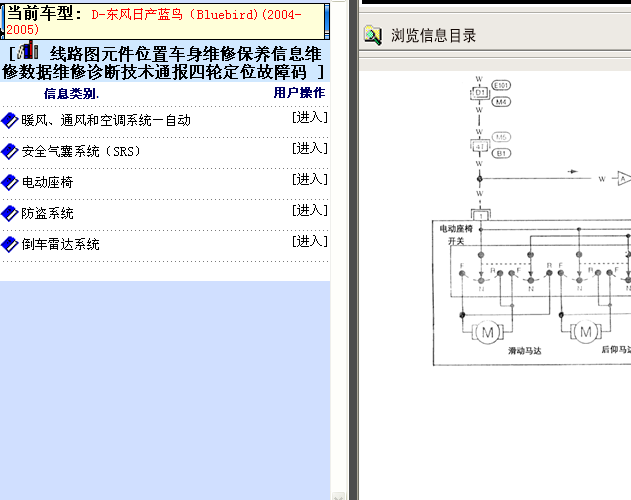Click the 滑动马达 caption in the diagram

coord(524,351)
